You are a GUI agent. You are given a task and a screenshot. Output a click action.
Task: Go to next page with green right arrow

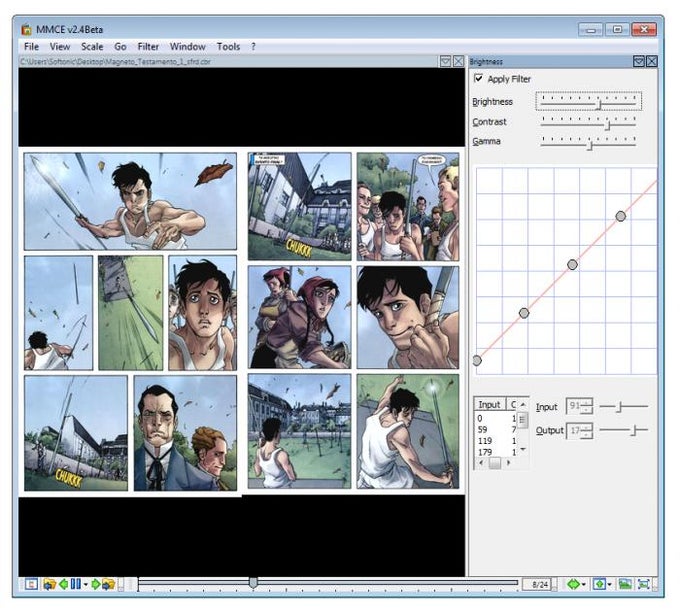pos(95,584)
